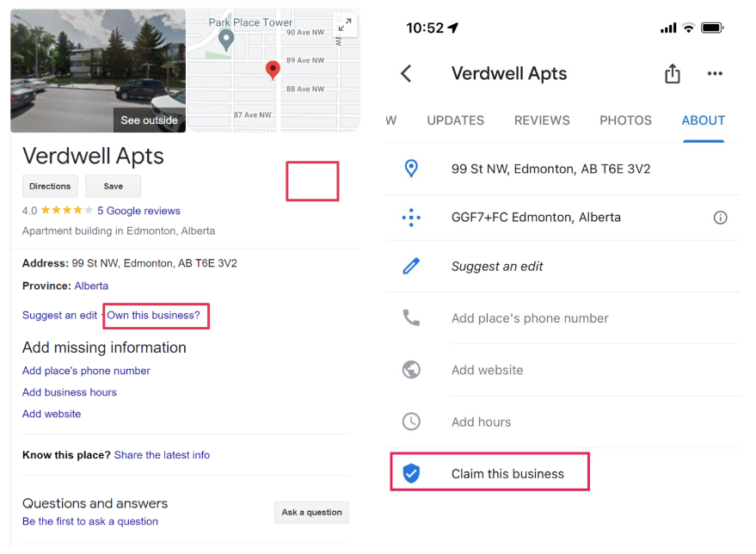Image resolution: width=756 pixels, height=554 pixels.
Task: Click Add business hours link
Action: click(x=70, y=392)
